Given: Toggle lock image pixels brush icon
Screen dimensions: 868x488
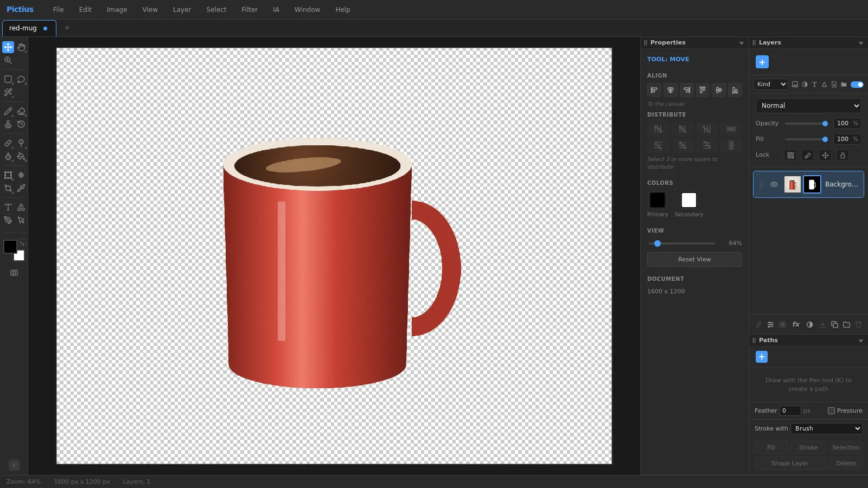Looking at the screenshot, I should pyautogui.click(x=808, y=155).
